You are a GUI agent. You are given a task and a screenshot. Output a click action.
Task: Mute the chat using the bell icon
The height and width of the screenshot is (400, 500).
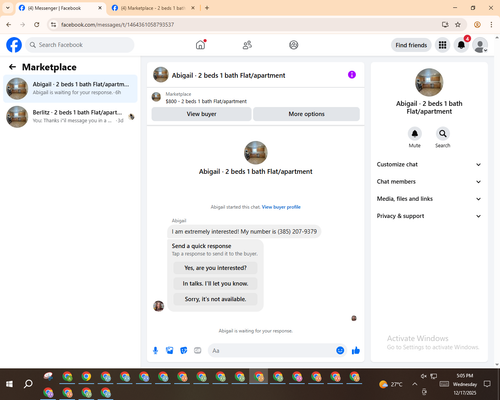415,134
